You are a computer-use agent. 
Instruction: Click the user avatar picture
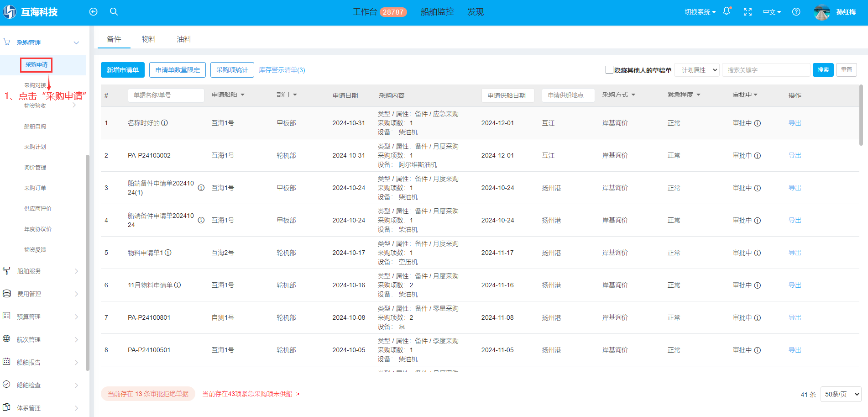pyautogui.click(x=822, y=12)
